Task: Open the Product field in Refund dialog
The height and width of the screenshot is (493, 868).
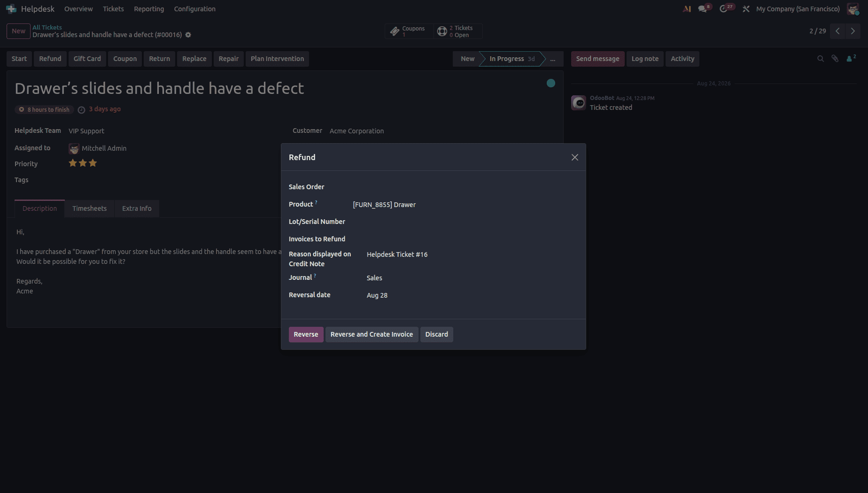Action: 465,205
